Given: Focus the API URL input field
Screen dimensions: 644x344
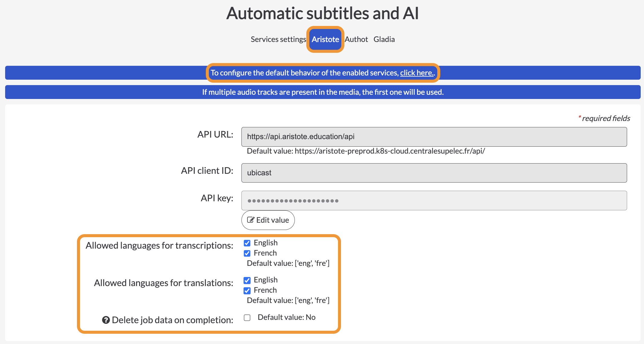Looking at the screenshot, I should pyautogui.click(x=434, y=137).
